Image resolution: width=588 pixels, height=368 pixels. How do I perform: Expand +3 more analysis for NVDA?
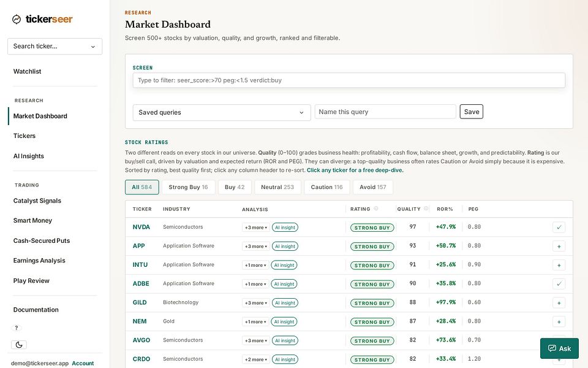(256, 228)
